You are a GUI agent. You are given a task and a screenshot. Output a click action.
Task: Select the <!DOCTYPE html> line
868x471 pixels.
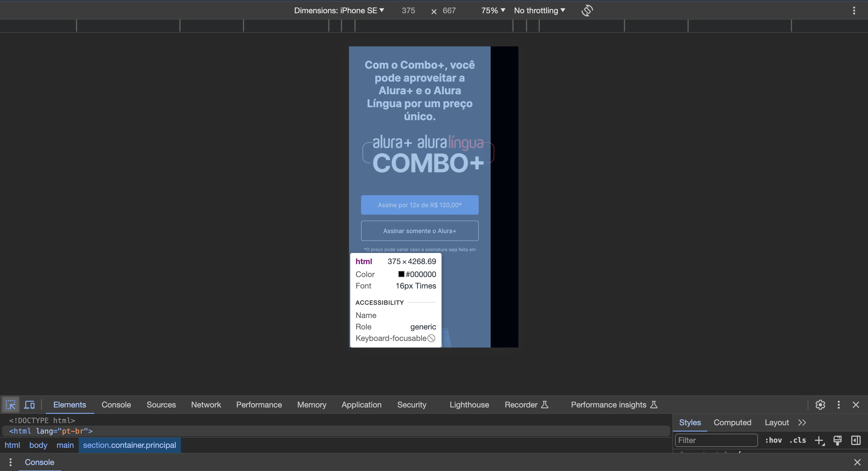[42, 420]
